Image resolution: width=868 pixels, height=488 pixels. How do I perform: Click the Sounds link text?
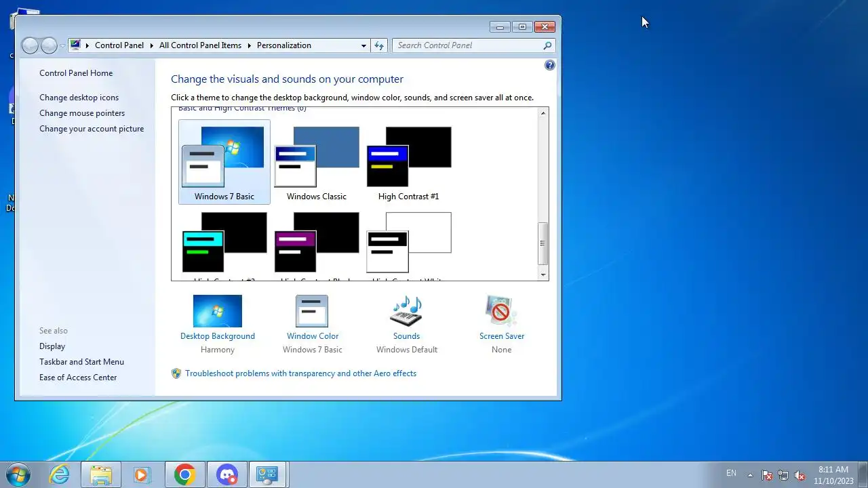click(x=407, y=336)
